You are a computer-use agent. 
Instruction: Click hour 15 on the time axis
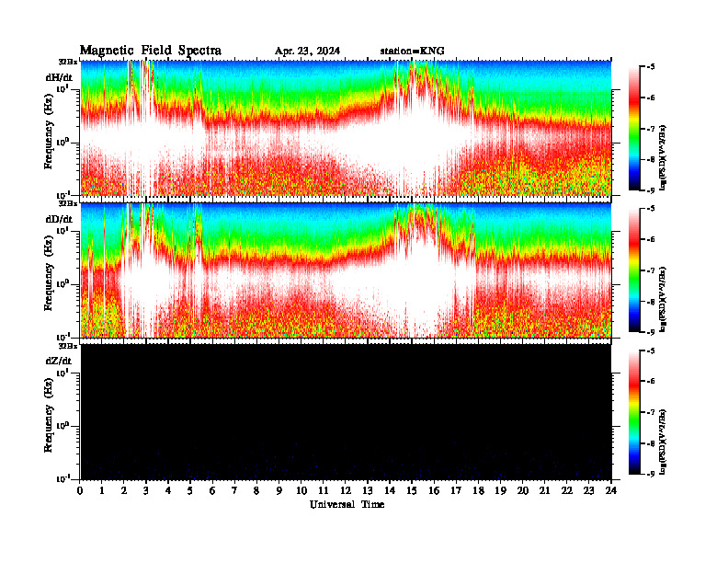click(412, 490)
